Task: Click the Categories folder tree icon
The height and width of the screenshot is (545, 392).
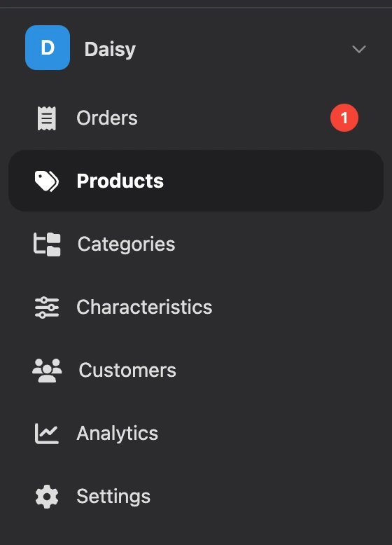Action: coord(47,244)
